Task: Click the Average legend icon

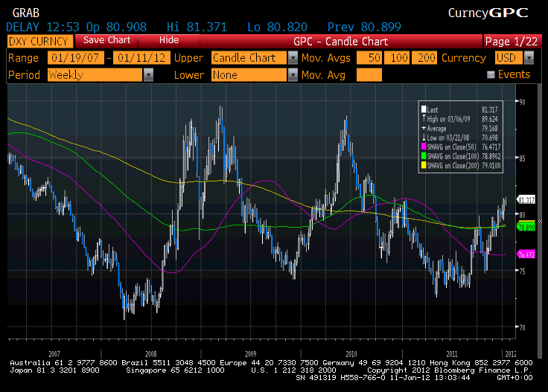Action: 424,128
